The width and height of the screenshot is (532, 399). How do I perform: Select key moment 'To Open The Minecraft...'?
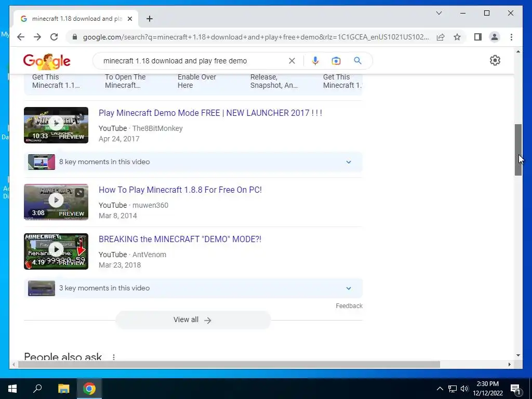(x=125, y=81)
